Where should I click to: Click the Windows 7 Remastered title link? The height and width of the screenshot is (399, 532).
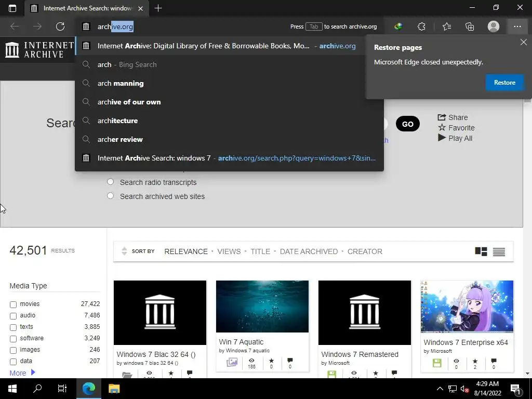360,354
